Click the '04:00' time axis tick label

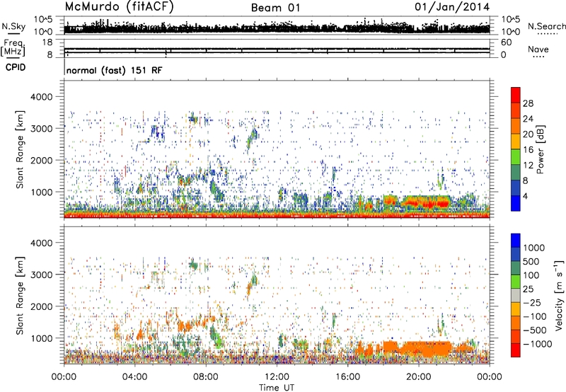tap(134, 377)
